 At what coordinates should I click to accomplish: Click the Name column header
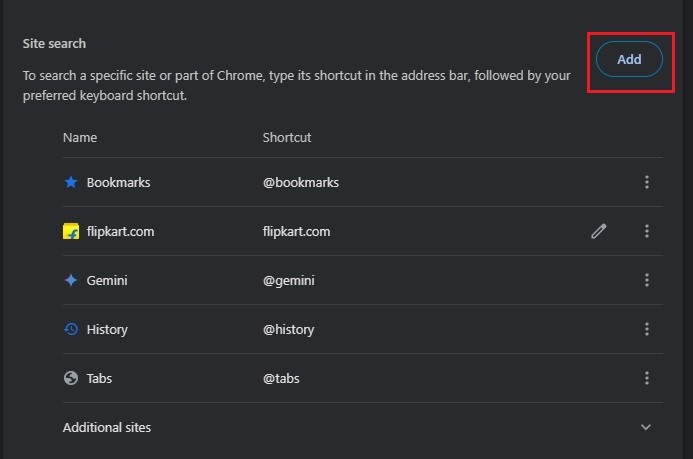click(80, 137)
